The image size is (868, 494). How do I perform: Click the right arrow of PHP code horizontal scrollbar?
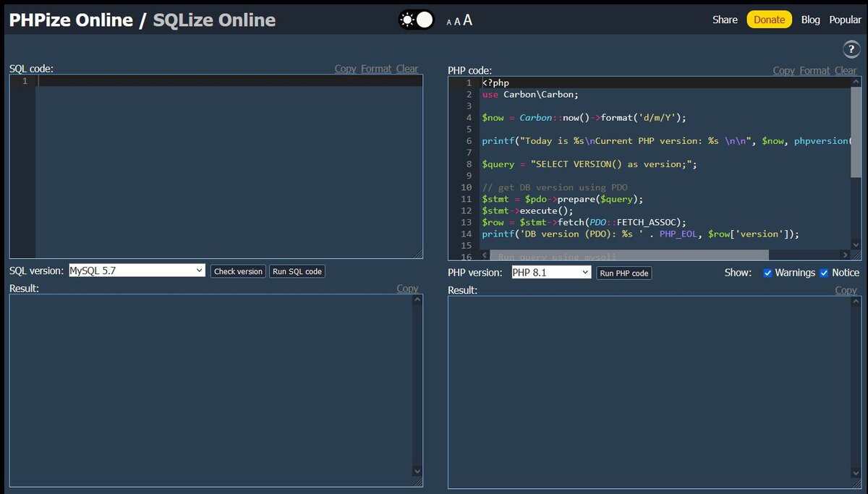[846, 255]
